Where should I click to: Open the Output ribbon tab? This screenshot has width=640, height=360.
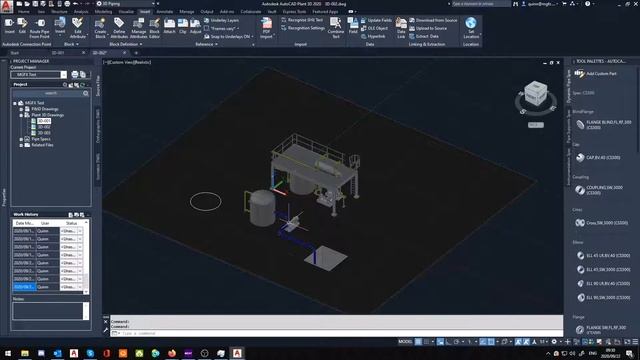tap(207, 12)
